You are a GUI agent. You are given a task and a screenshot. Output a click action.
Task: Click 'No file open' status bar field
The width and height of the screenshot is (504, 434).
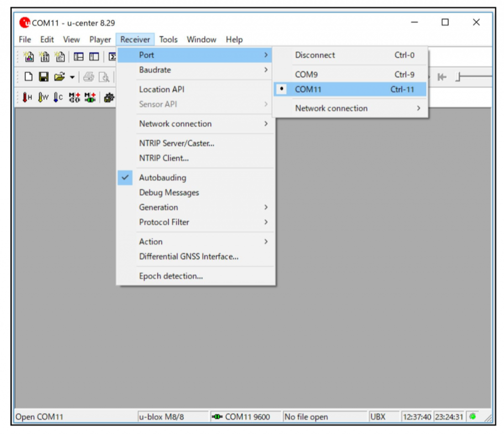click(325, 417)
